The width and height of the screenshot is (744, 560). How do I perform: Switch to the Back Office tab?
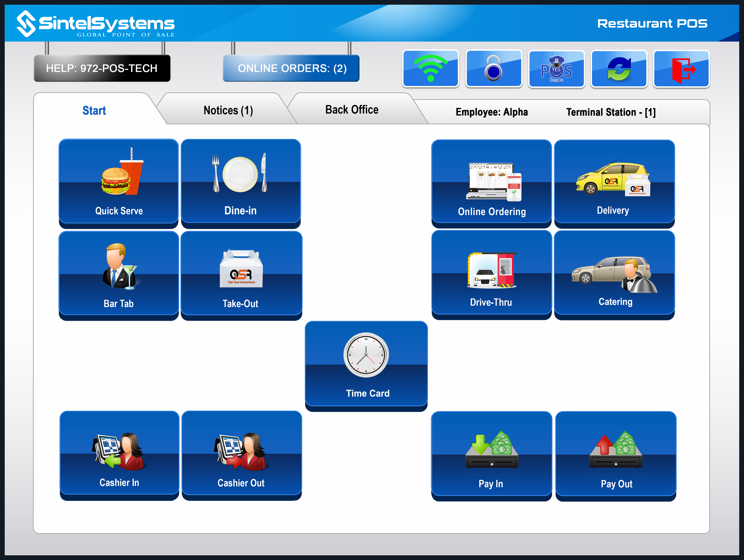click(351, 110)
